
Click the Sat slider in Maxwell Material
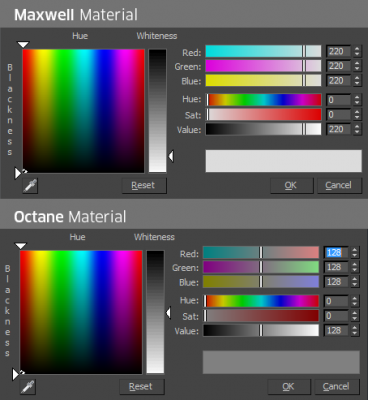point(263,115)
